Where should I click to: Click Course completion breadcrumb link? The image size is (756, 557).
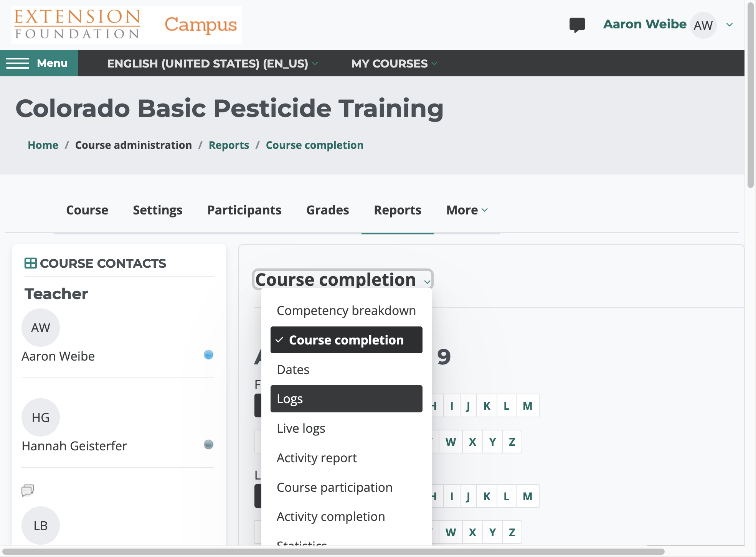pos(315,145)
